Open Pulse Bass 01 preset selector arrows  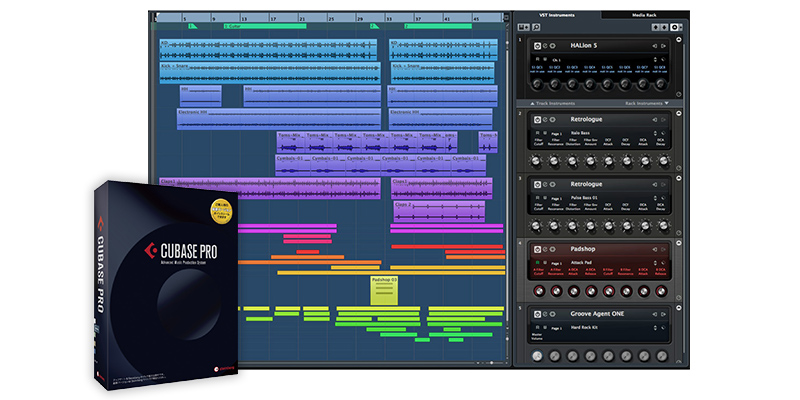pyautogui.click(x=656, y=197)
